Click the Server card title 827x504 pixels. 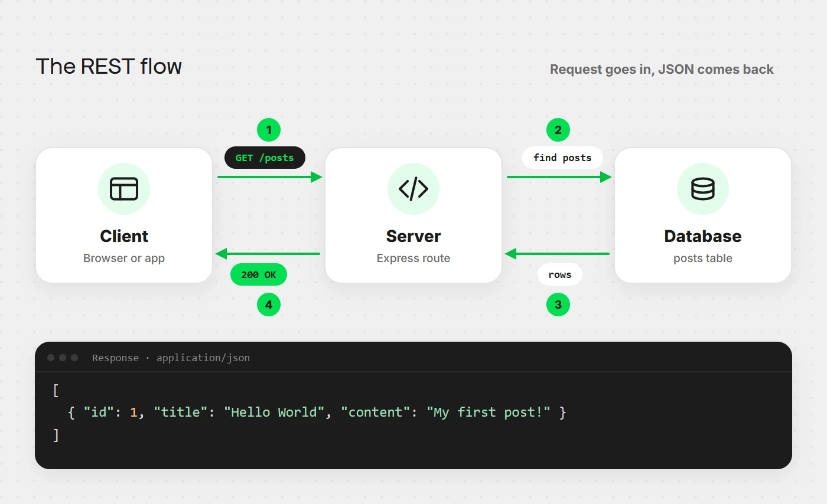(413, 236)
